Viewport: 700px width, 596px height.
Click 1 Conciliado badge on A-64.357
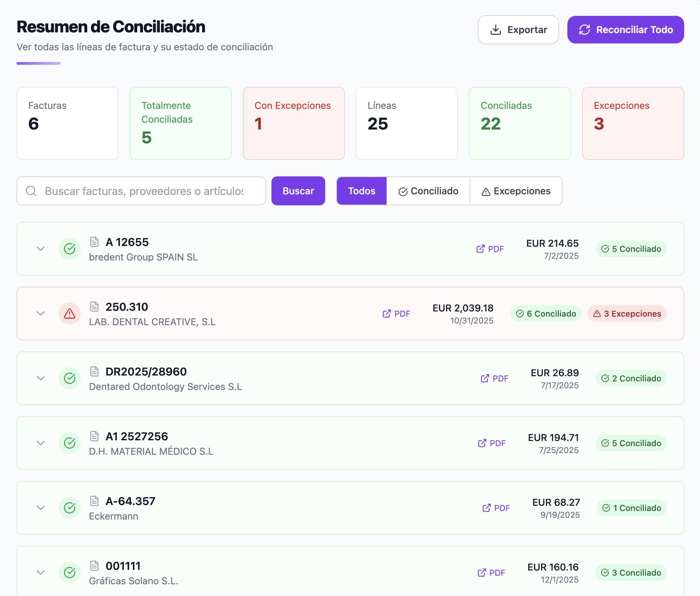(632, 508)
